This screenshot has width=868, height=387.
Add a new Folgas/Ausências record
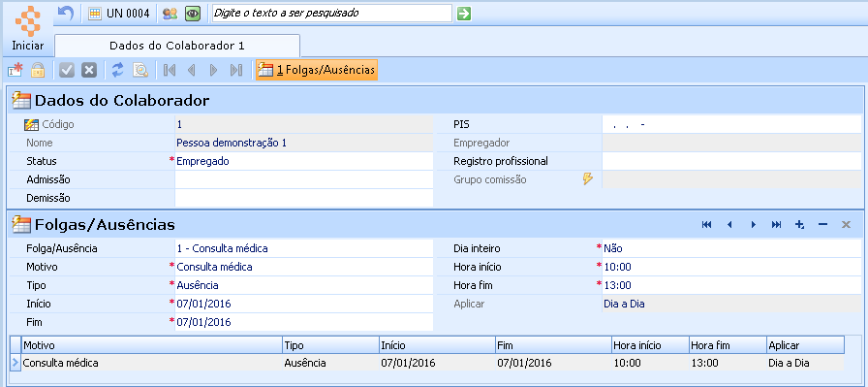pos(799,225)
